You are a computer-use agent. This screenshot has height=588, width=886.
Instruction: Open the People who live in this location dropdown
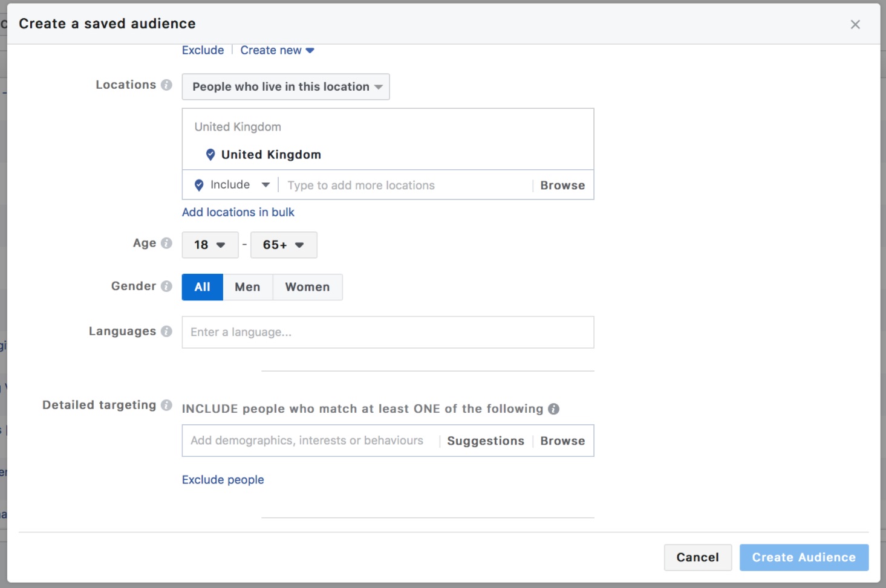tap(285, 87)
